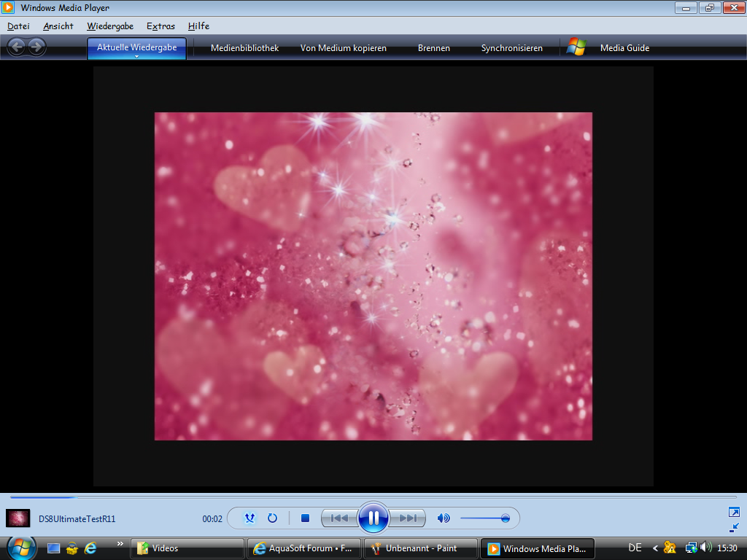This screenshot has height=560, width=747.
Task: Click the forward navigation arrow
Action: [36, 47]
